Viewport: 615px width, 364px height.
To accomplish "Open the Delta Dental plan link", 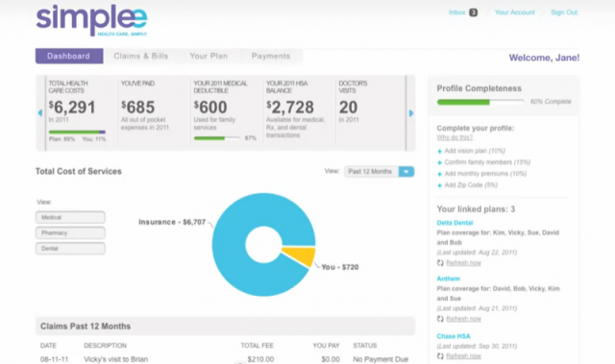I will point(455,223).
